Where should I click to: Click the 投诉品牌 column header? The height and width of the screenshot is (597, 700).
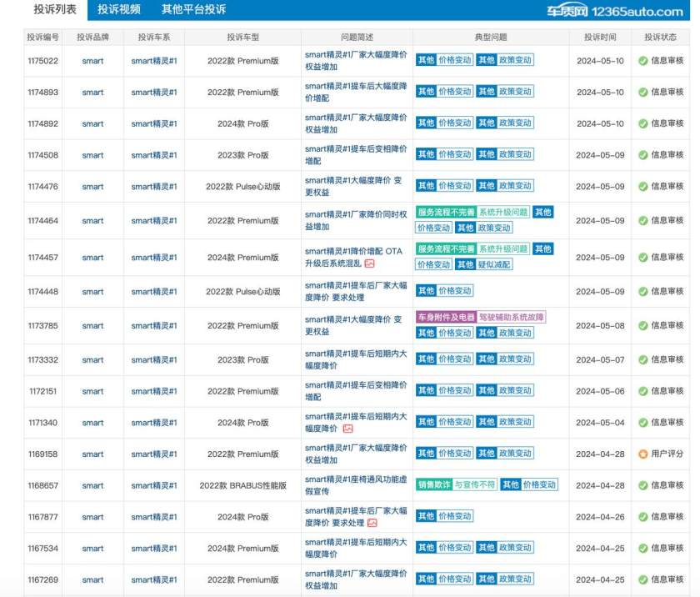pos(92,37)
